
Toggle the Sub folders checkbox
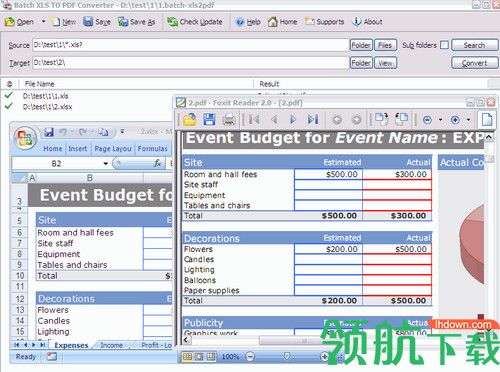pyautogui.click(x=444, y=45)
